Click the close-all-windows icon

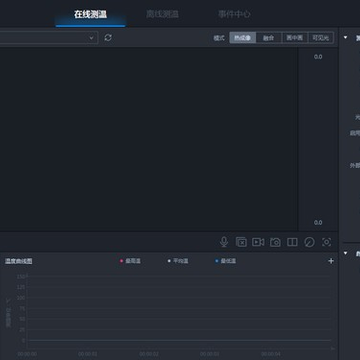pos(241,242)
